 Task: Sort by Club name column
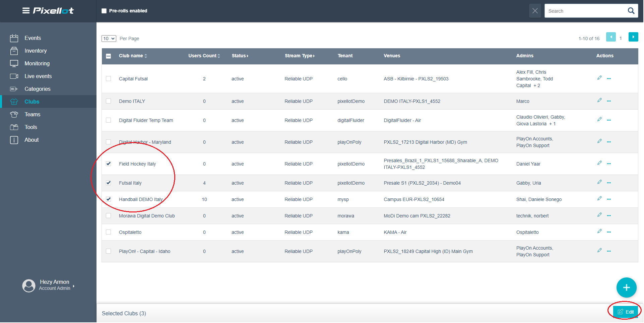point(133,56)
